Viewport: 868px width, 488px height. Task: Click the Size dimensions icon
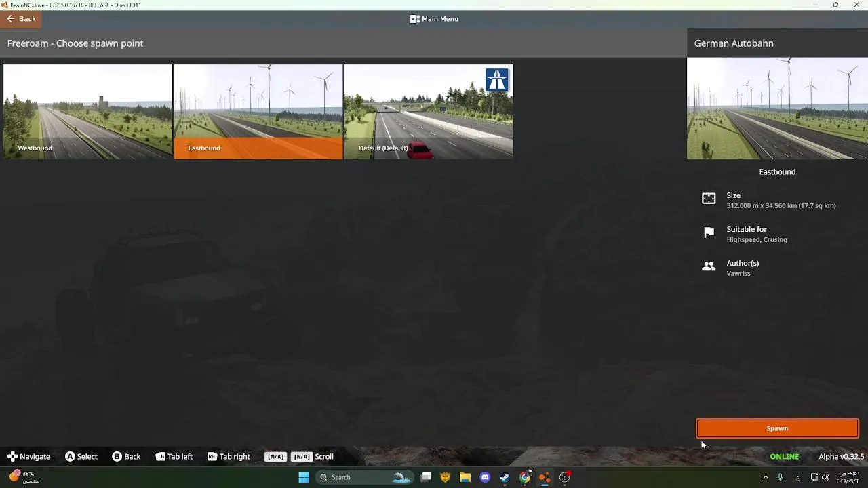tap(709, 199)
